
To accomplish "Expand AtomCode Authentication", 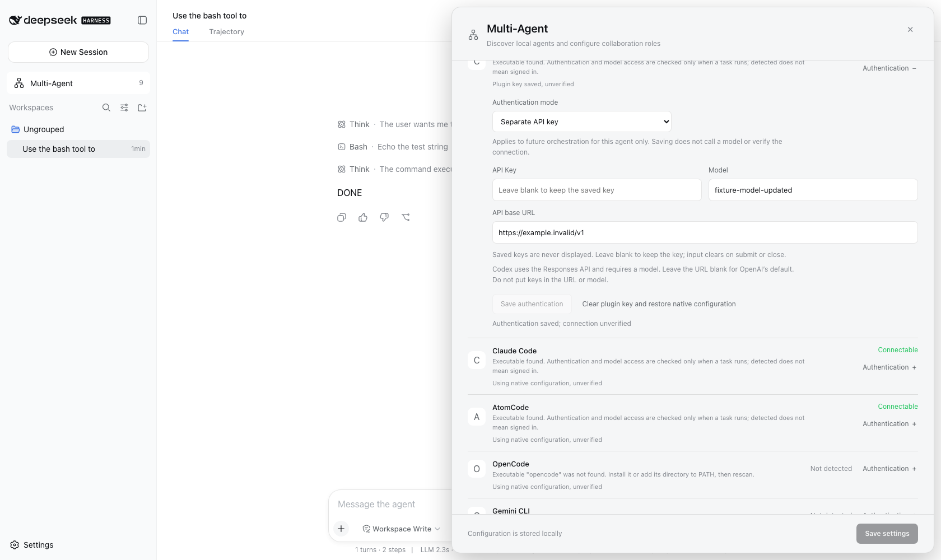I will pos(889,424).
